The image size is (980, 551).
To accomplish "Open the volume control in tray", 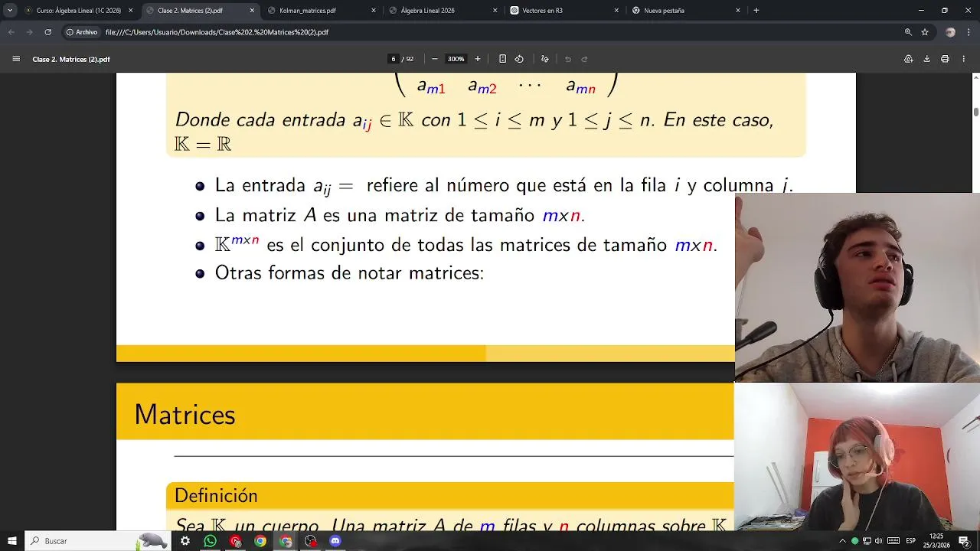I will (879, 541).
